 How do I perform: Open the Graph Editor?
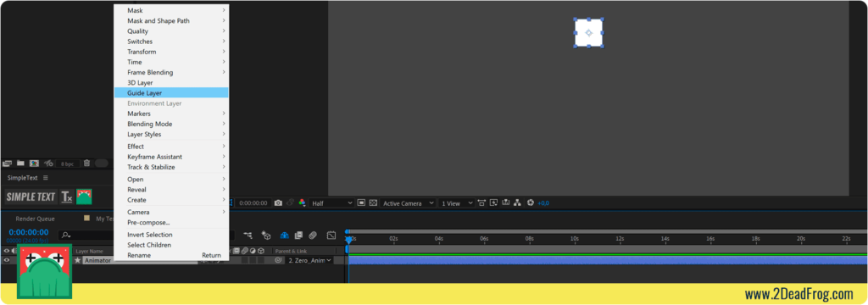click(331, 236)
